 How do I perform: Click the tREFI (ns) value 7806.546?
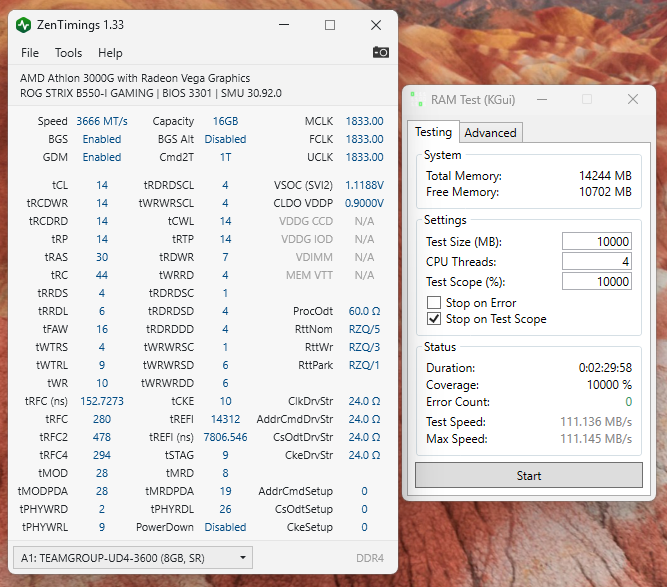225,437
